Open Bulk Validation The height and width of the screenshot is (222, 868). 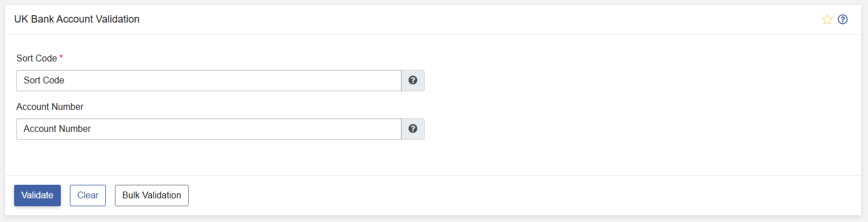pos(152,196)
